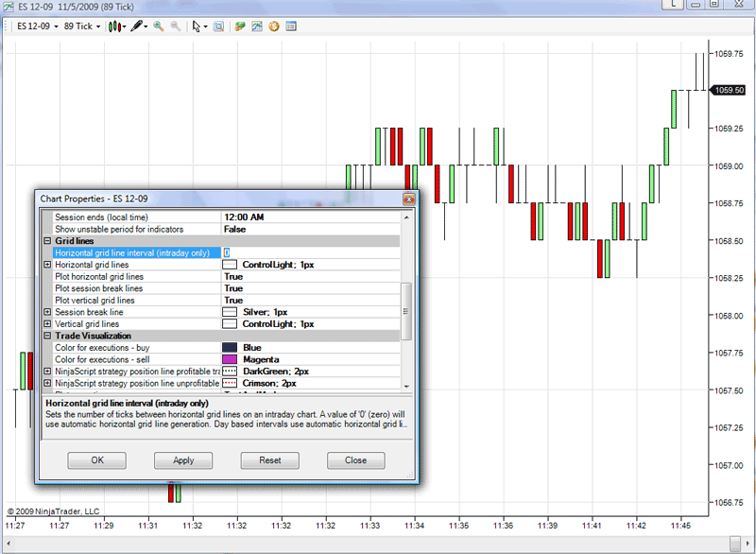Expand the Session break line property
Viewport: 756px width, 554px height.
tap(47, 312)
